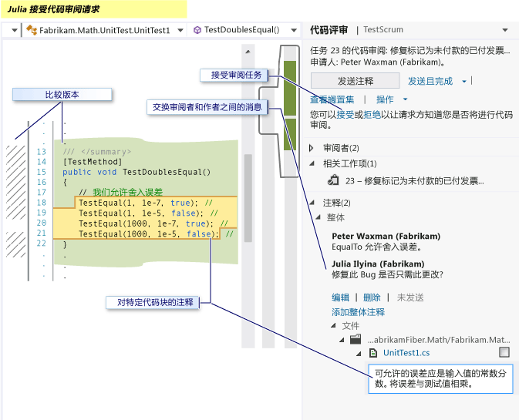
Task: Click the 操作 link
Action: (x=385, y=99)
